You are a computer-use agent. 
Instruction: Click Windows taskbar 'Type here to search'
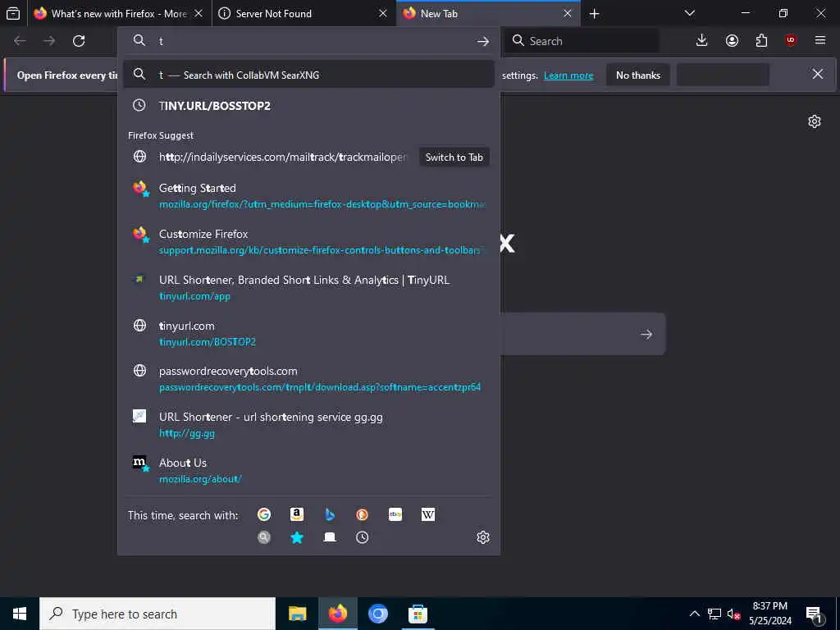(x=157, y=614)
